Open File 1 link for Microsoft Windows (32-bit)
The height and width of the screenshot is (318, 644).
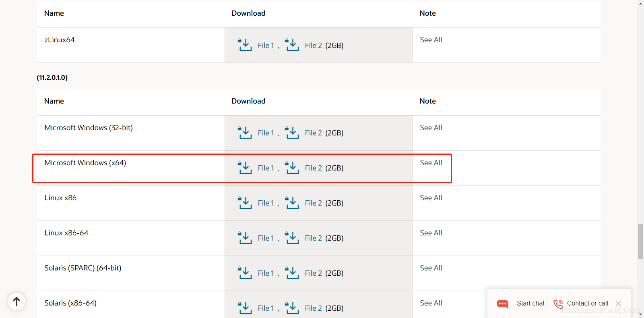[266, 133]
